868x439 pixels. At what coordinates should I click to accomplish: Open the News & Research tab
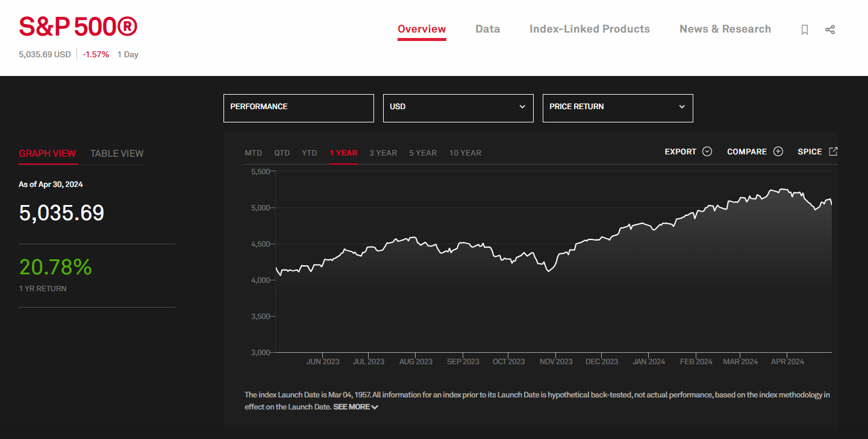click(725, 29)
